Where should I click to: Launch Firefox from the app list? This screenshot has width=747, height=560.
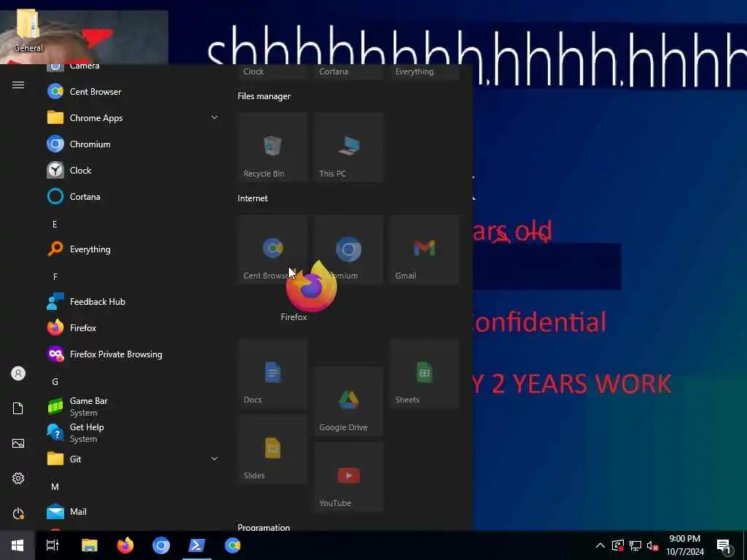pyautogui.click(x=132, y=327)
